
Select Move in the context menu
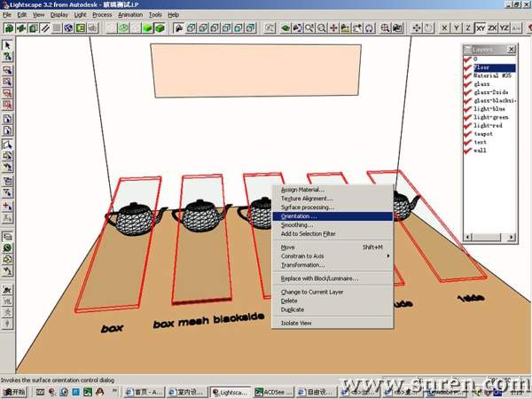pos(332,247)
